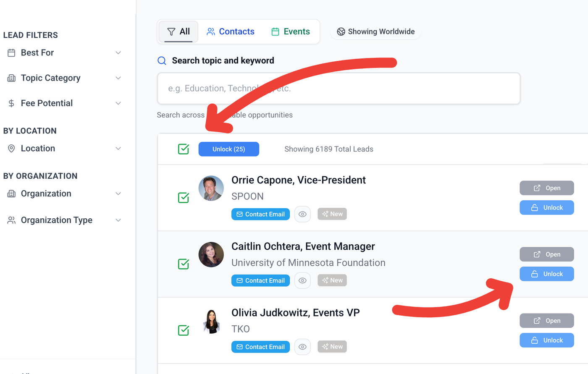Screen dimensions: 588x374
Task: Toggle the select-all leads checkbox
Action: click(184, 149)
